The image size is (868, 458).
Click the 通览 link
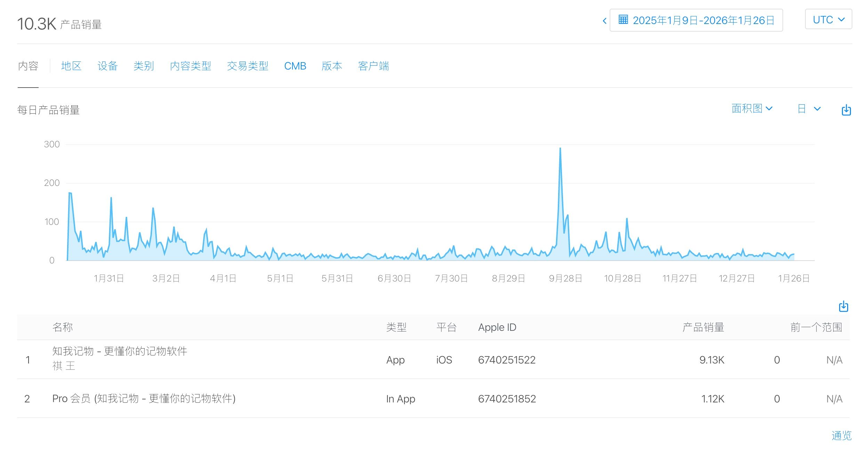(841, 435)
